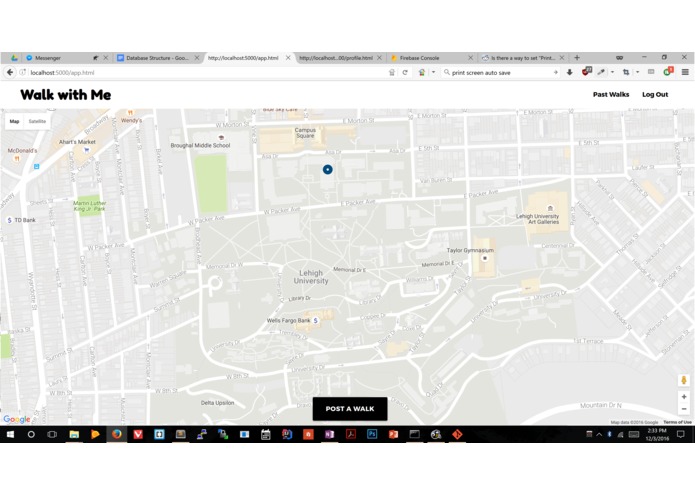Open File Explorer from the taskbar
The height and width of the screenshot is (494, 695).
pyautogui.click(x=74, y=434)
